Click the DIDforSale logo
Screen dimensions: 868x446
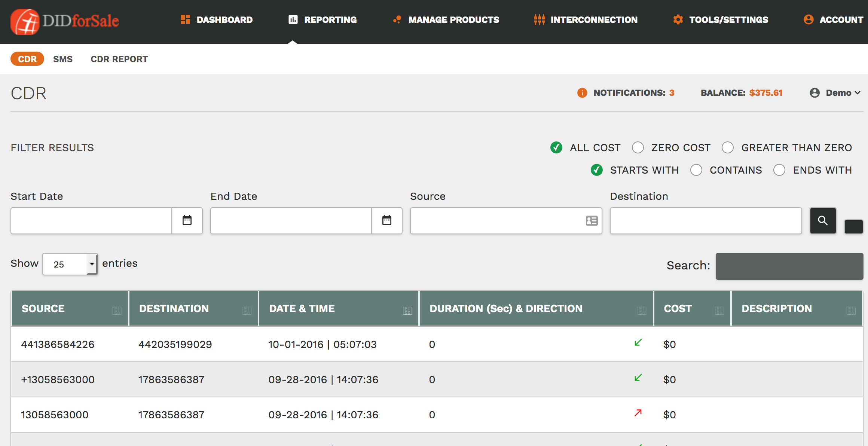(65, 21)
